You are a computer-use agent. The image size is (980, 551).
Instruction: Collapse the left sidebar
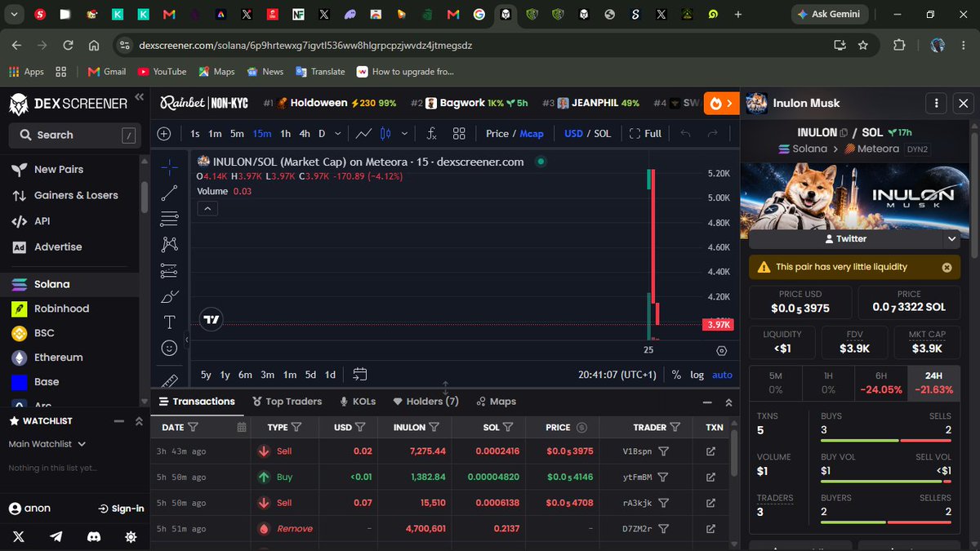tap(139, 97)
